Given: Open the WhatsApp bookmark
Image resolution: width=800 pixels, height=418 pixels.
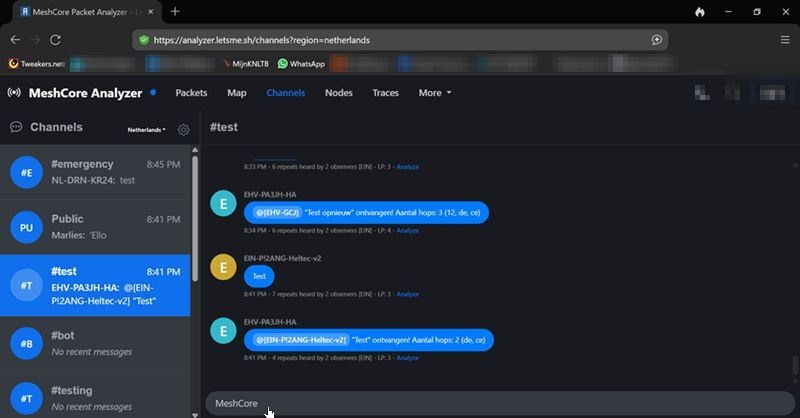Looking at the screenshot, I should (301, 64).
